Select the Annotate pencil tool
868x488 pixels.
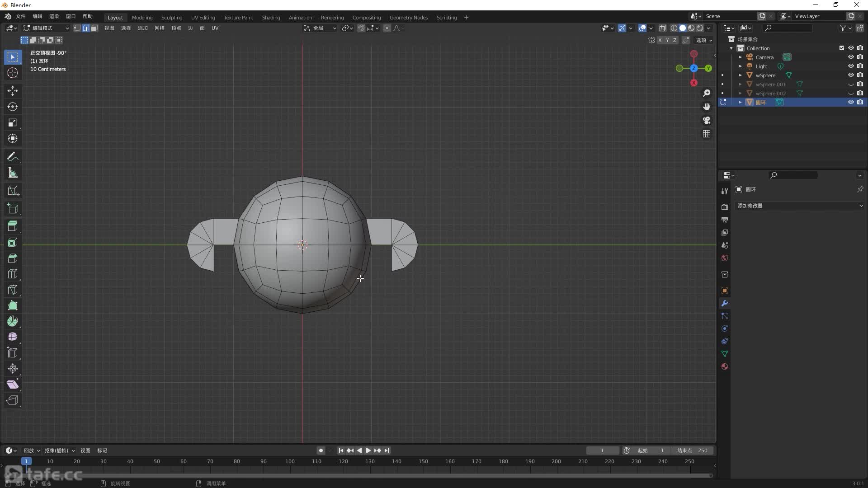[x=13, y=157]
